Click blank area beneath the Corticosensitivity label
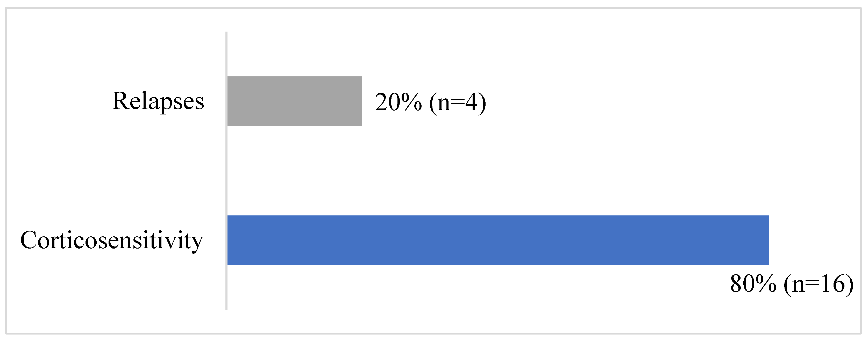This screenshot has height=341, width=868. (x=111, y=289)
